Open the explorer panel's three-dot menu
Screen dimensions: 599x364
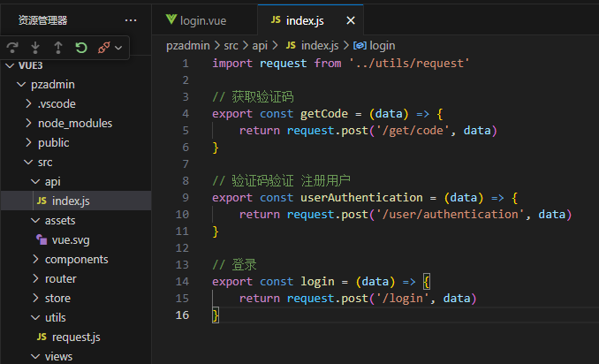click(131, 20)
